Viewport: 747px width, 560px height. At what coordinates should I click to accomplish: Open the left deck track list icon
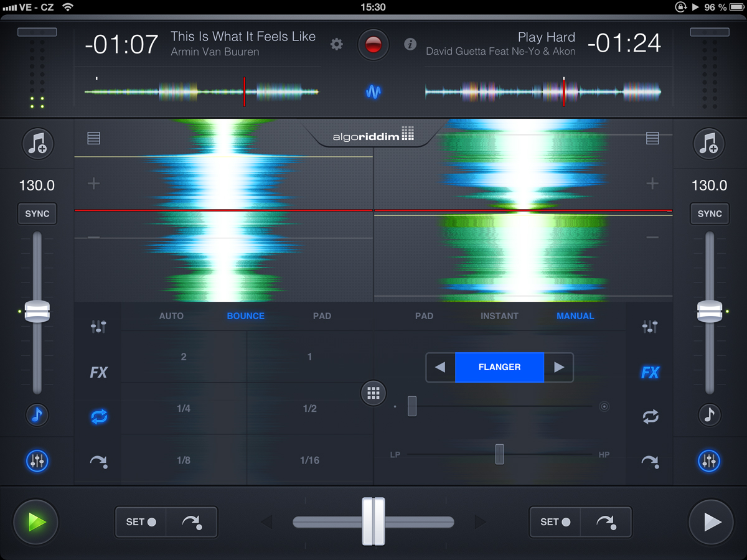click(93, 138)
